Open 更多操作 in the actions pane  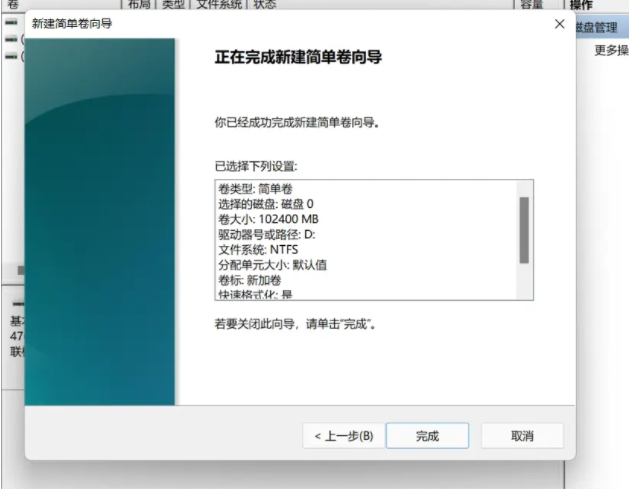tap(610, 50)
